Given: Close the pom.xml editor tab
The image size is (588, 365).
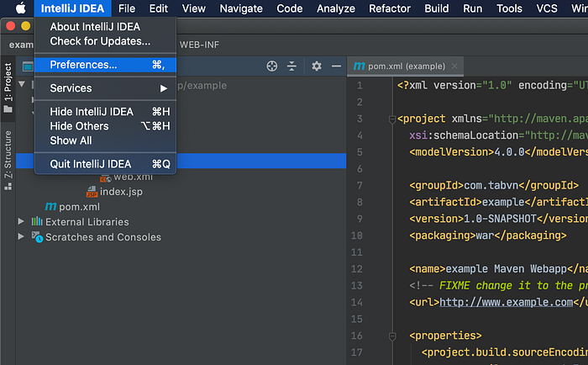Looking at the screenshot, I should point(454,66).
